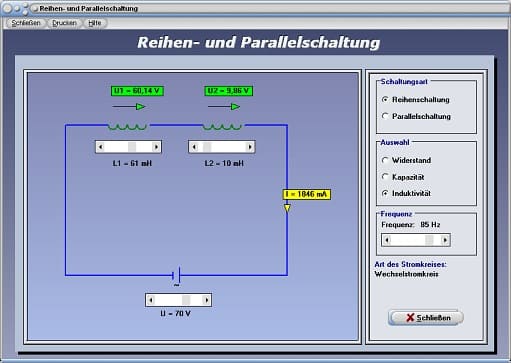Image resolution: width=511 pixels, height=363 pixels.
Task: Decrease L1 with the left scroll arrow
Action: [101, 147]
